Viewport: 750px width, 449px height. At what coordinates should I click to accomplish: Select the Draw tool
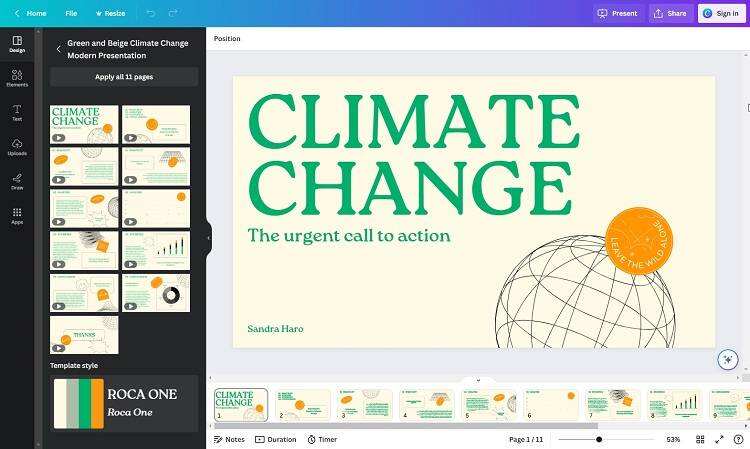point(17,181)
